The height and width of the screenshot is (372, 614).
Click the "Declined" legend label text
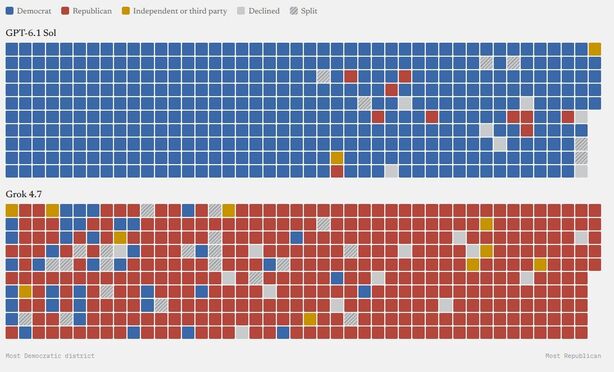[x=264, y=11]
